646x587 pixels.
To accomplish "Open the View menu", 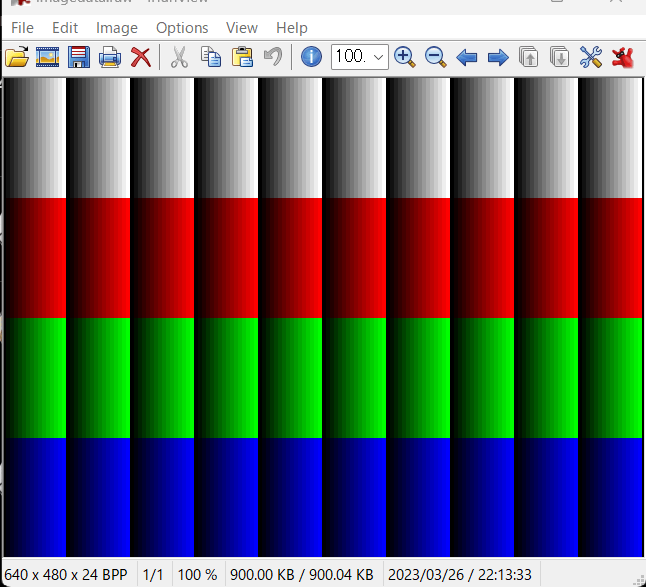I will 242,28.
